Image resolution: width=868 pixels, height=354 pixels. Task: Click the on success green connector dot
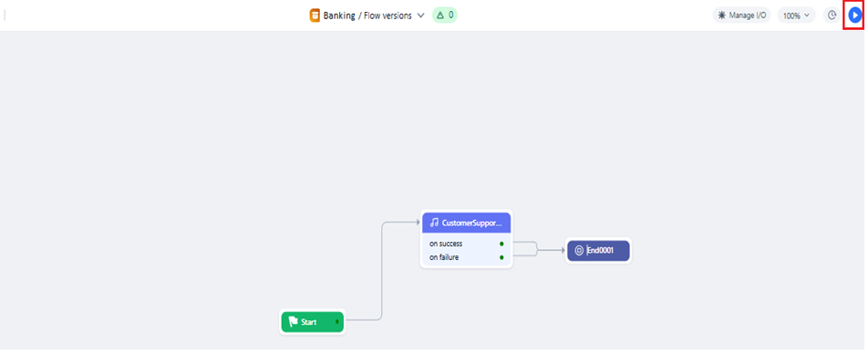[x=501, y=244]
